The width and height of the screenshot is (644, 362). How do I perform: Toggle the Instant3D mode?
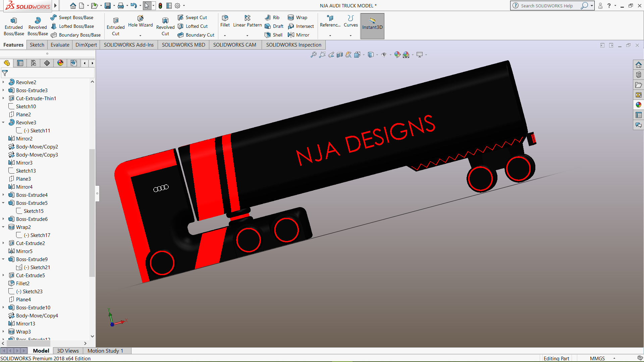click(x=372, y=26)
